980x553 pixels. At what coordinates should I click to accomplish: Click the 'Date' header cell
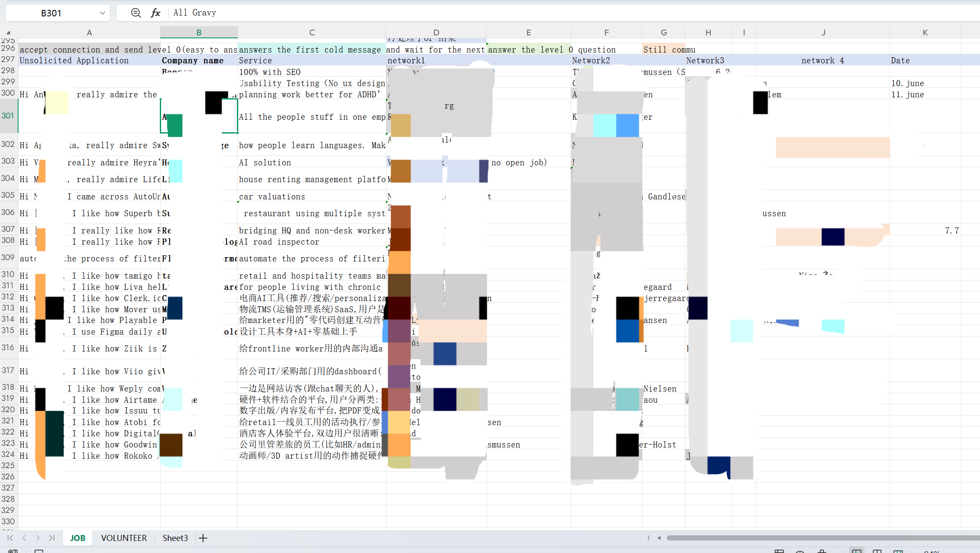click(x=925, y=61)
